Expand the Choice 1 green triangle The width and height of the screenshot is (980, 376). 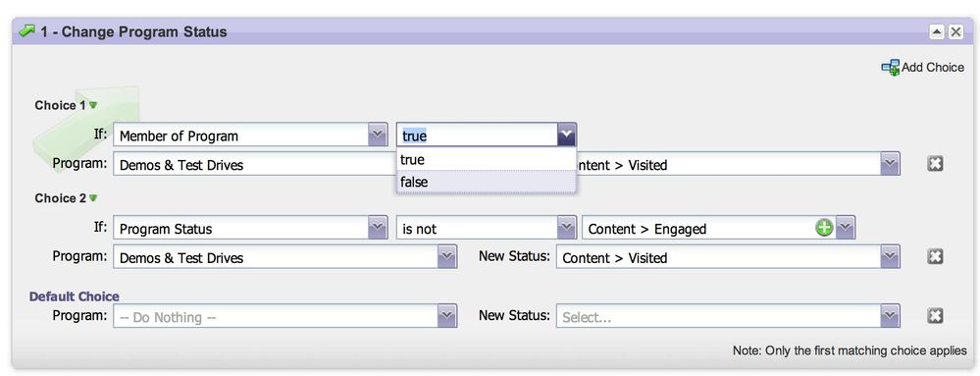click(x=93, y=105)
